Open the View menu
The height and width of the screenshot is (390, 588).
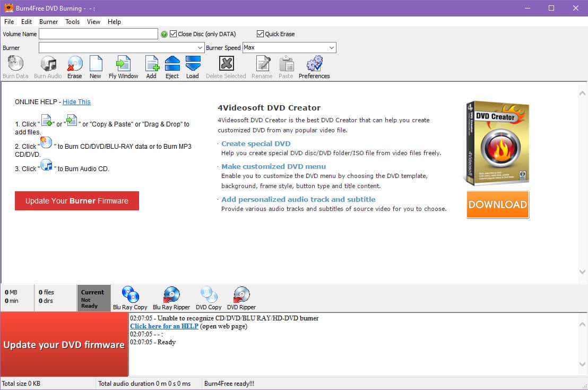[93, 22]
